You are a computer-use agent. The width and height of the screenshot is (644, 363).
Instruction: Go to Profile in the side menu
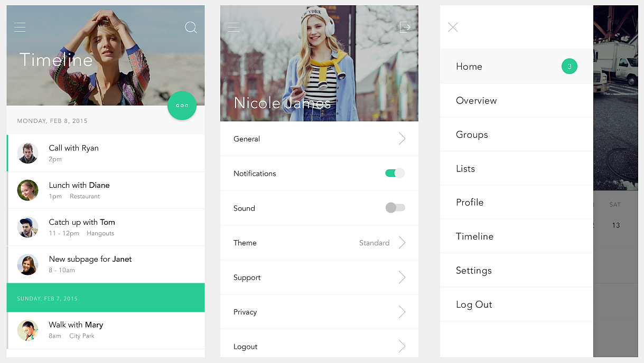pyautogui.click(x=516, y=202)
